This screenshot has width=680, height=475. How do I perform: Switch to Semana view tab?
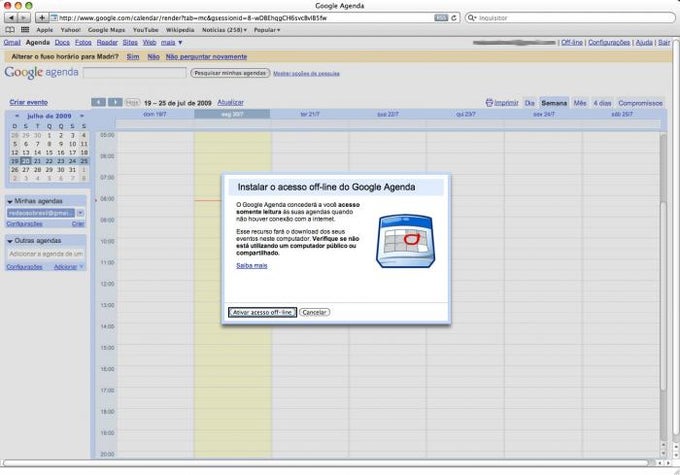pyautogui.click(x=554, y=103)
